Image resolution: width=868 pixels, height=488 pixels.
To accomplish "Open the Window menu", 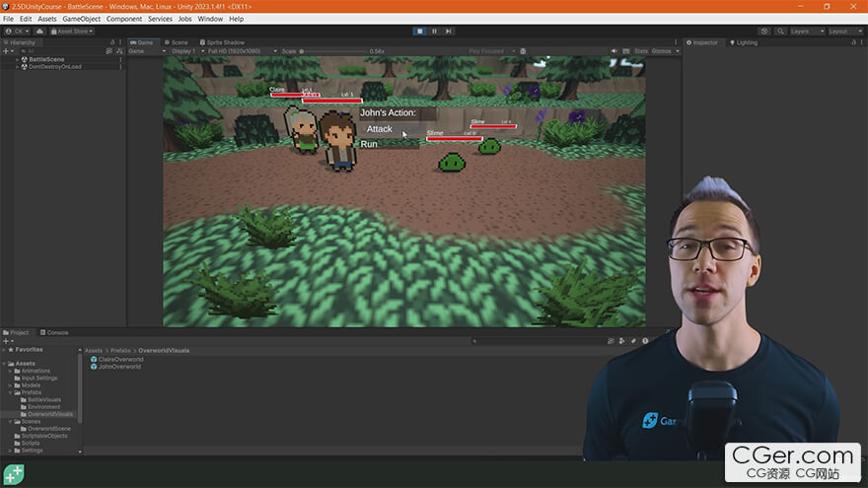I will [210, 19].
